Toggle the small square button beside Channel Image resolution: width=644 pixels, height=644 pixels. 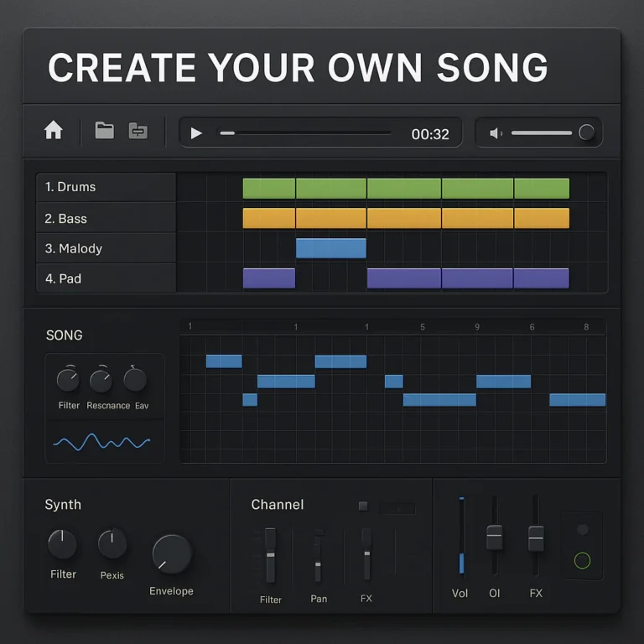363,506
